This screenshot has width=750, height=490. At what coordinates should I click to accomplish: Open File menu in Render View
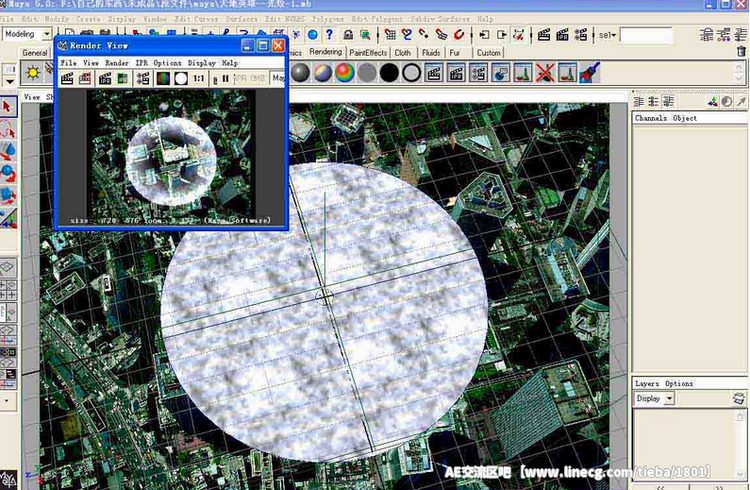click(68, 63)
